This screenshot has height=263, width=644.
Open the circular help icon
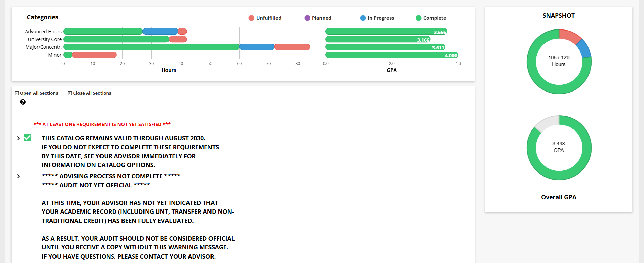pyautogui.click(x=23, y=102)
